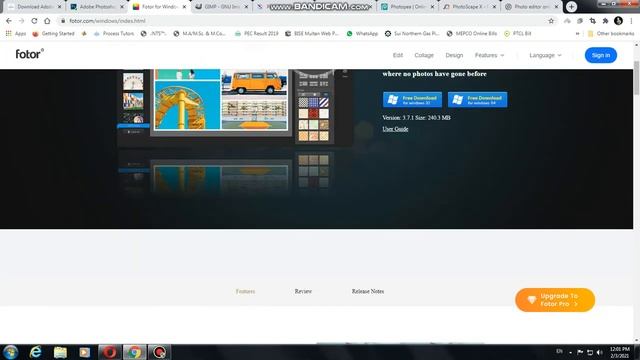Switch to the Photopea tab

pos(407,7)
